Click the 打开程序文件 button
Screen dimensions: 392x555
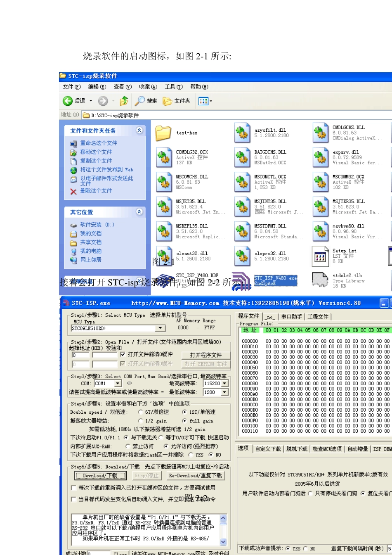[x=205, y=355]
